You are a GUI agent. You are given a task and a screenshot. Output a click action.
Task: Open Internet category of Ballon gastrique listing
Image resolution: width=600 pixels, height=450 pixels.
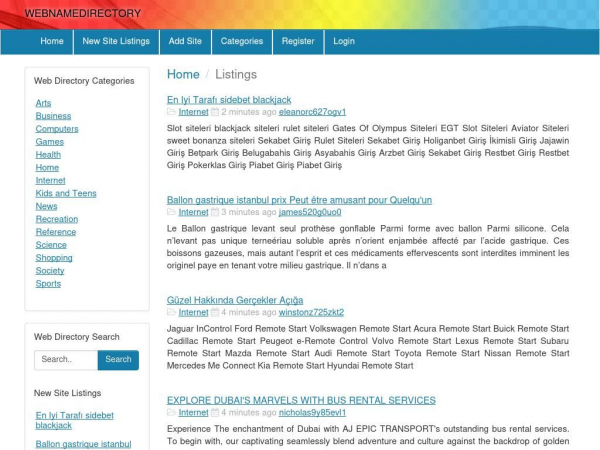pyautogui.click(x=193, y=212)
